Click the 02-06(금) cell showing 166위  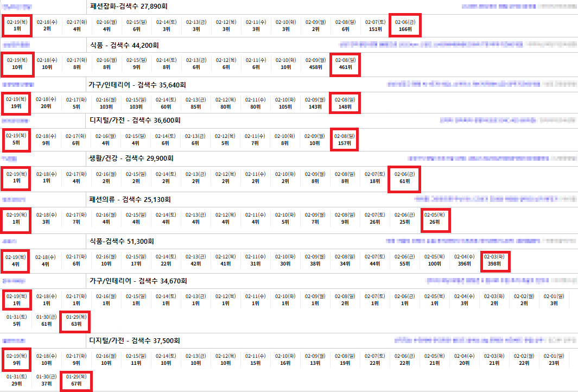(x=404, y=25)
